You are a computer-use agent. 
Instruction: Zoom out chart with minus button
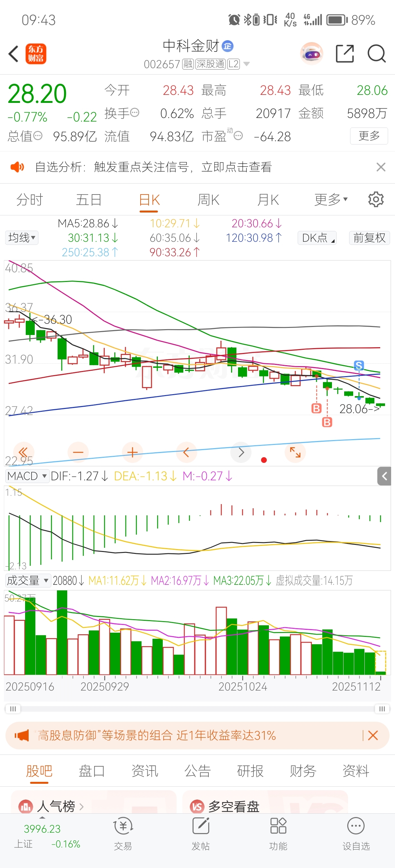78,452
